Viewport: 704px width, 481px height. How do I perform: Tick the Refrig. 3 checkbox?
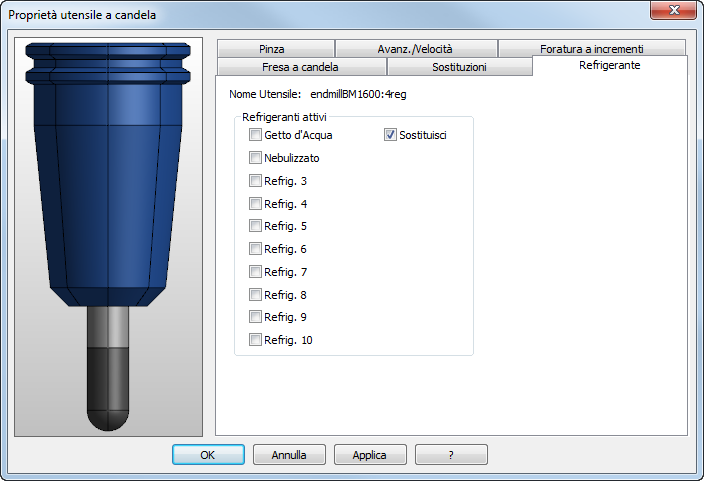[255, 181]
